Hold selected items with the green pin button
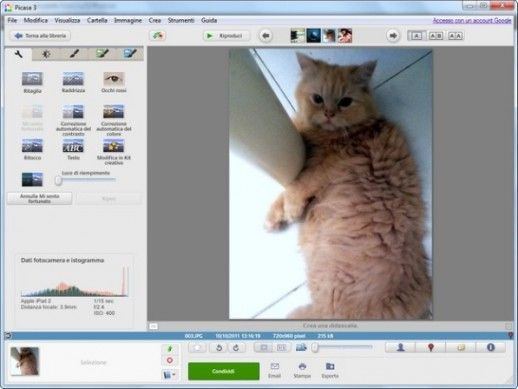 pyautogui.click(x=170, y=349)
